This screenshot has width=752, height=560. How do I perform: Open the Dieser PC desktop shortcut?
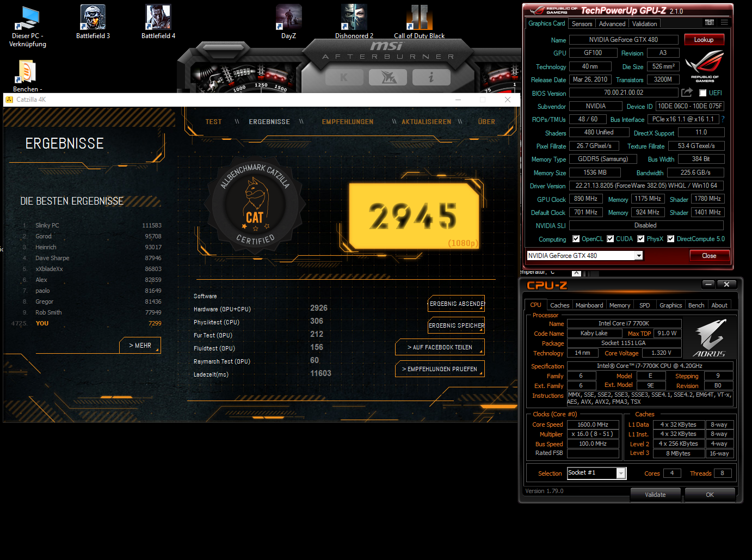(x=28, y=26)
